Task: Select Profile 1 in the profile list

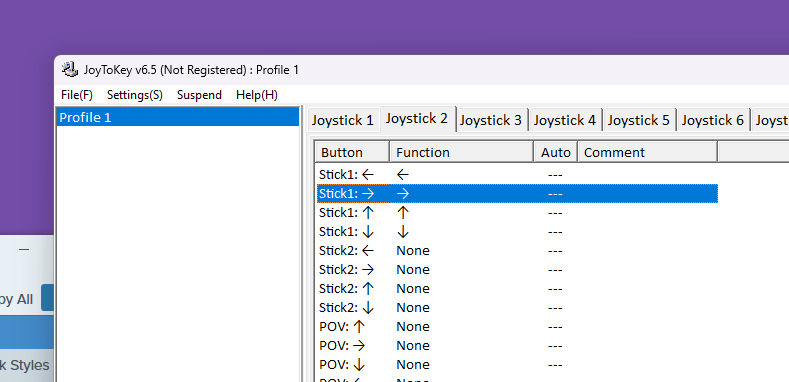Action: pos(178,117)
